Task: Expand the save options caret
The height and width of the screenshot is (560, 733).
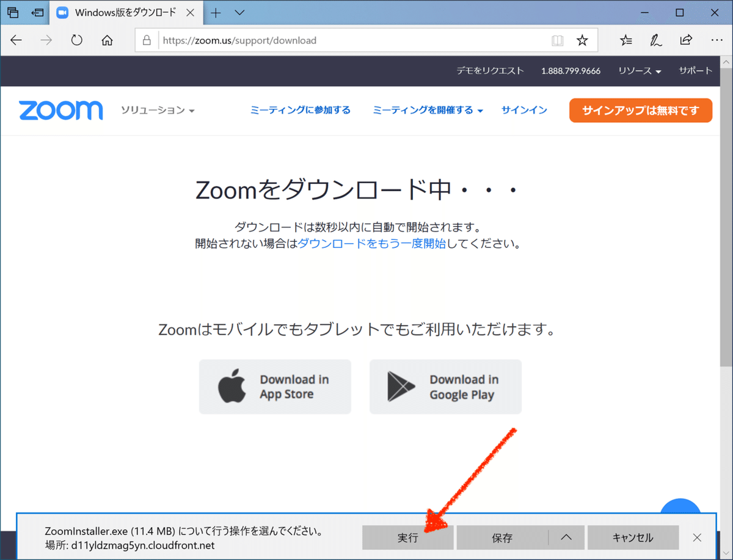Action: tap(566, 538)
